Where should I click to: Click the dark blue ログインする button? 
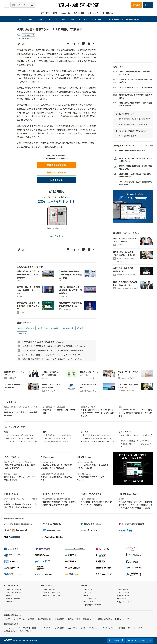(x=56, y=180)
